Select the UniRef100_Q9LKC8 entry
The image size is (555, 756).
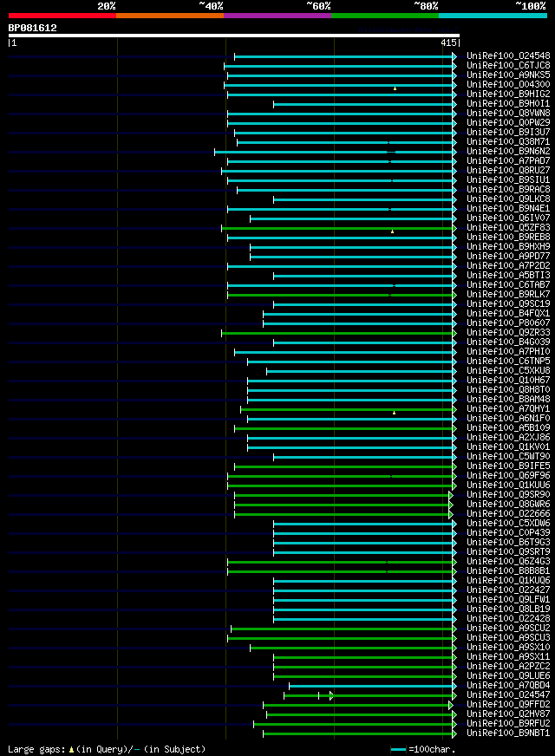point(508,199)
